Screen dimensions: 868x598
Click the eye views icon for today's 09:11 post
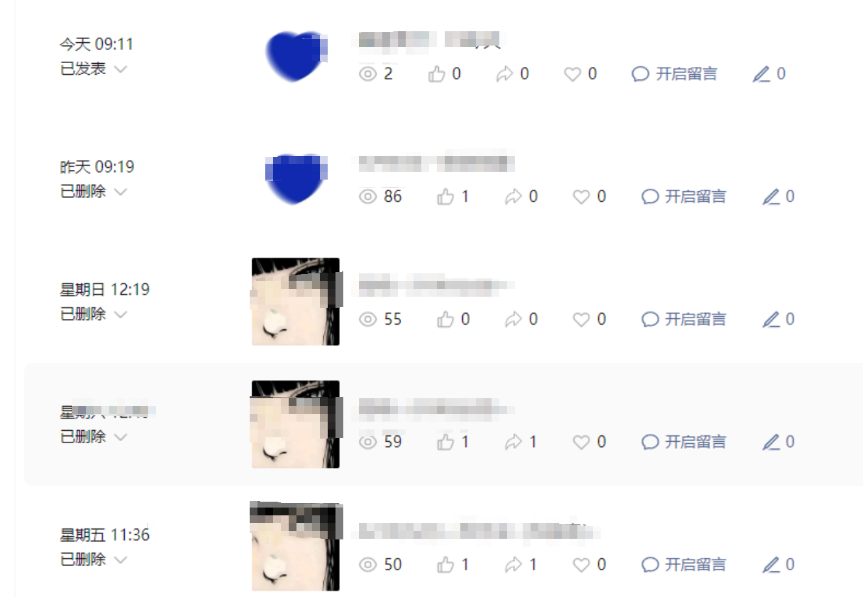[368, 74]
